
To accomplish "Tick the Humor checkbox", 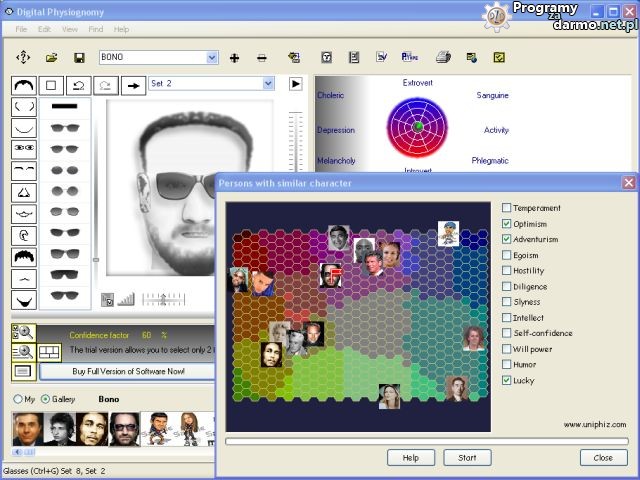I will (x=507, y=365).
